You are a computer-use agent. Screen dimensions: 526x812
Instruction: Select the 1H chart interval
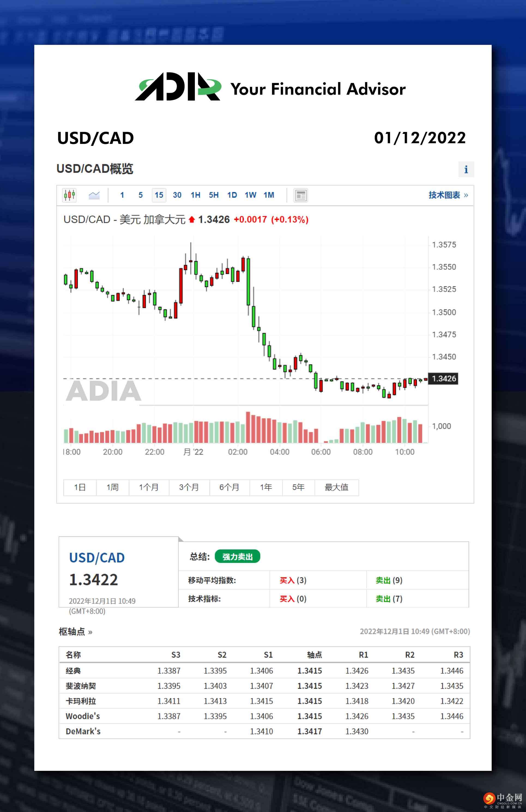click(x=195, y=195)
